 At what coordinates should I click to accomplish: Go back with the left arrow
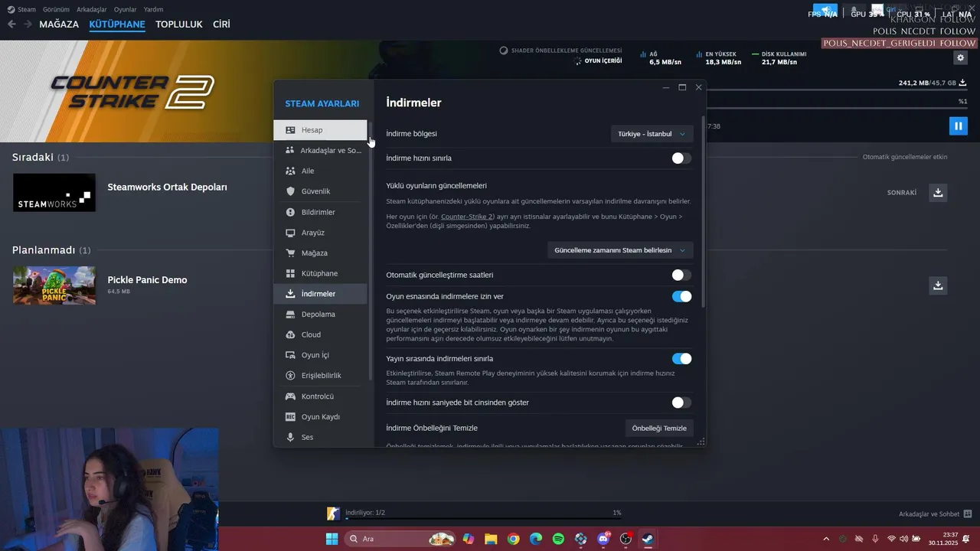(x=11, y=24)
